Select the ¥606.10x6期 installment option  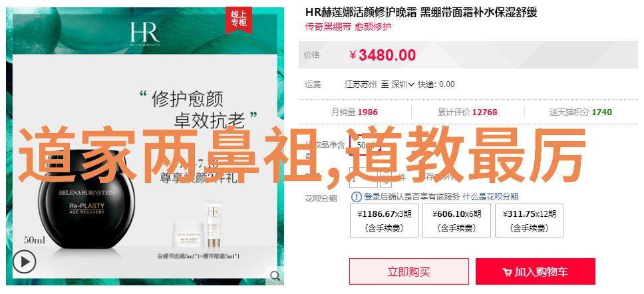coord(456,221)
